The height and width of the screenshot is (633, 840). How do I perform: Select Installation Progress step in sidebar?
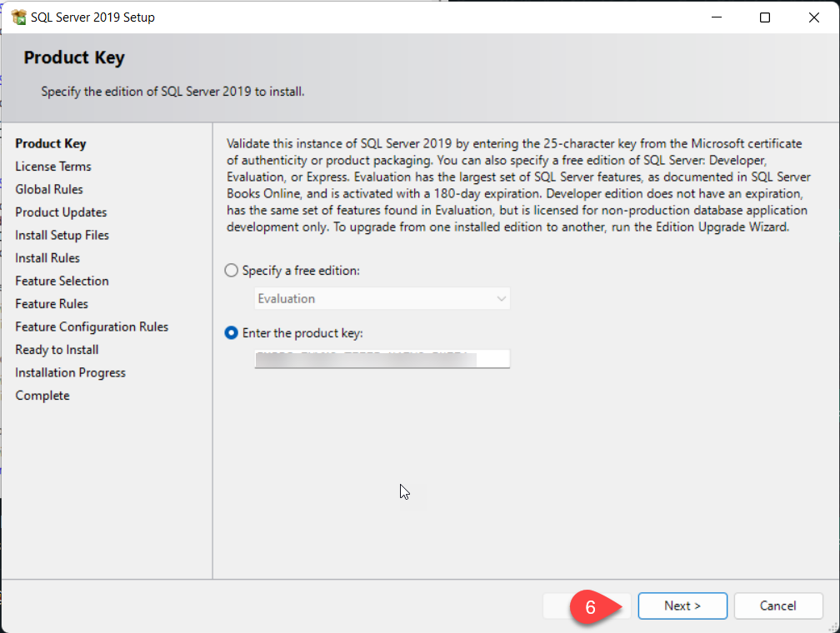70,373
